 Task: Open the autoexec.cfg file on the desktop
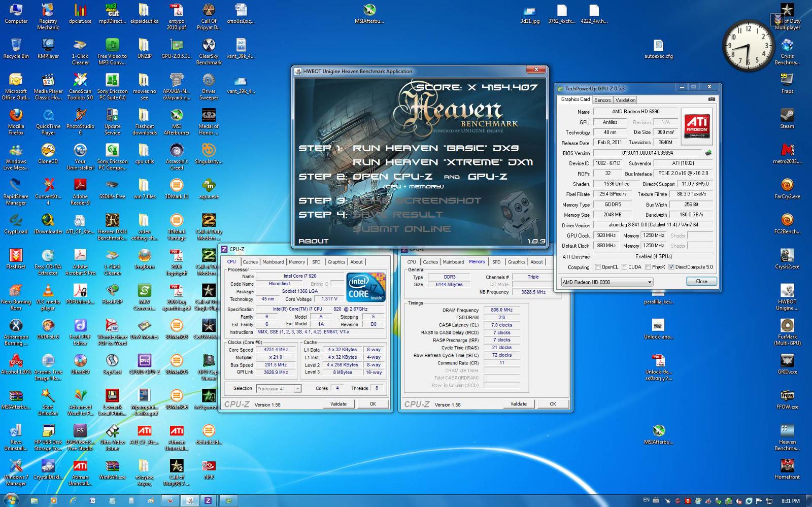pyautogui.click(x=658, y=49)
